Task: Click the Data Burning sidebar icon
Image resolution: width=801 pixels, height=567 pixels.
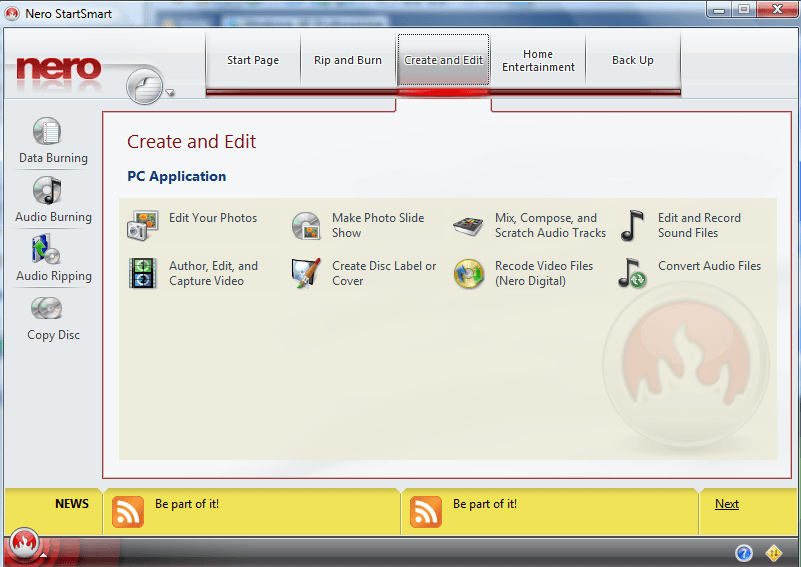Action: (47, 131)
